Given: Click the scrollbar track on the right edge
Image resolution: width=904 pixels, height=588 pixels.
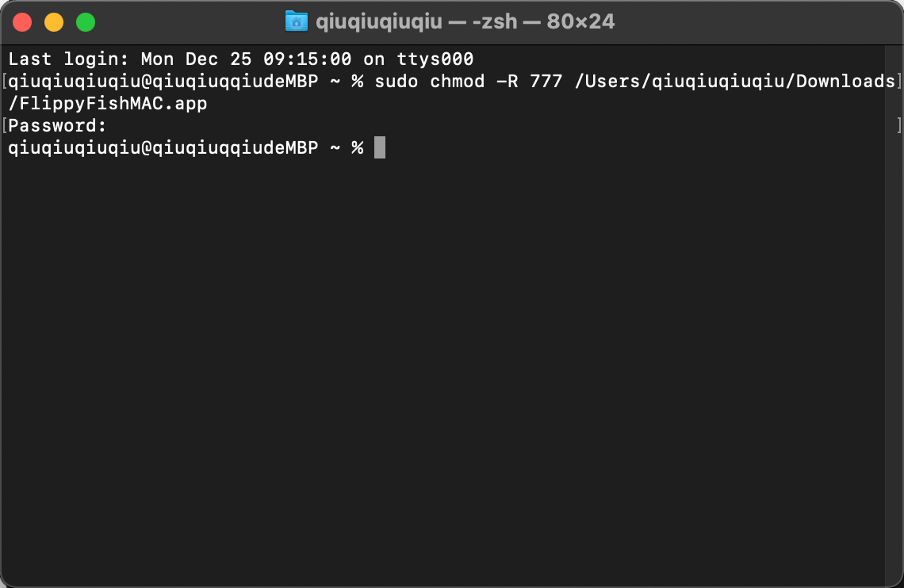Looking at the screenshot, I should (894, 315).
